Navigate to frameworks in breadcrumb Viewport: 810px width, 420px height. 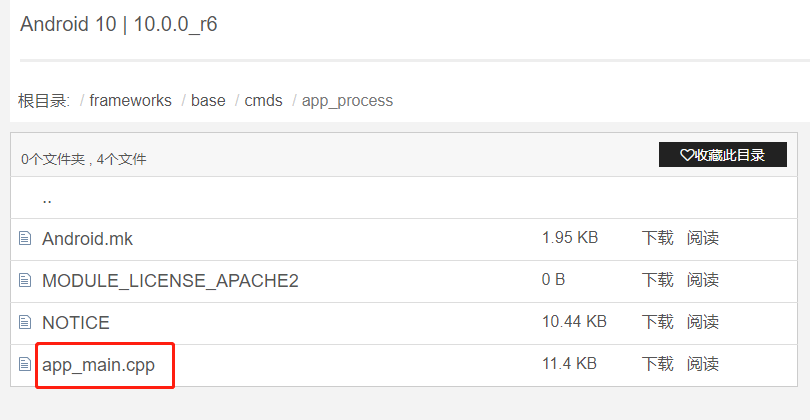point(130,100)
